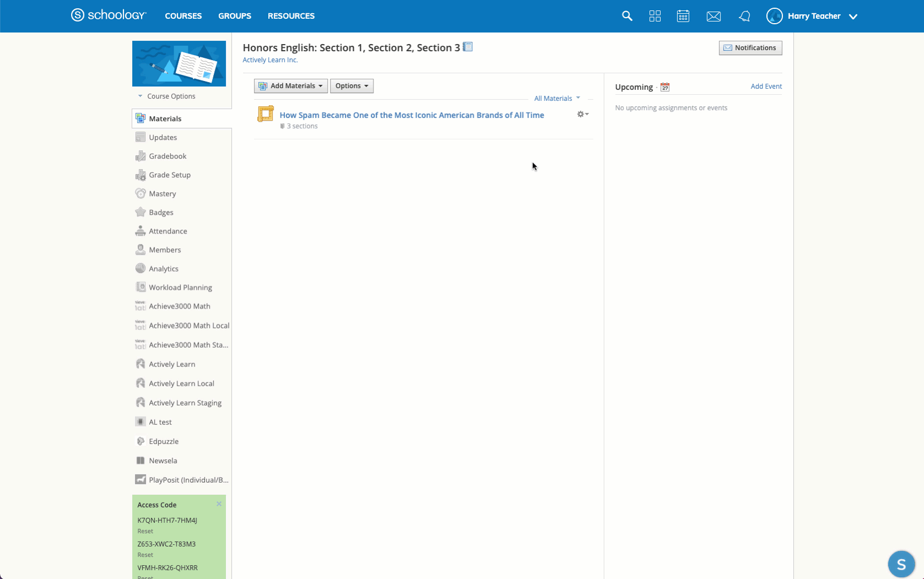Open the search magnifier icon

[627, 16]
